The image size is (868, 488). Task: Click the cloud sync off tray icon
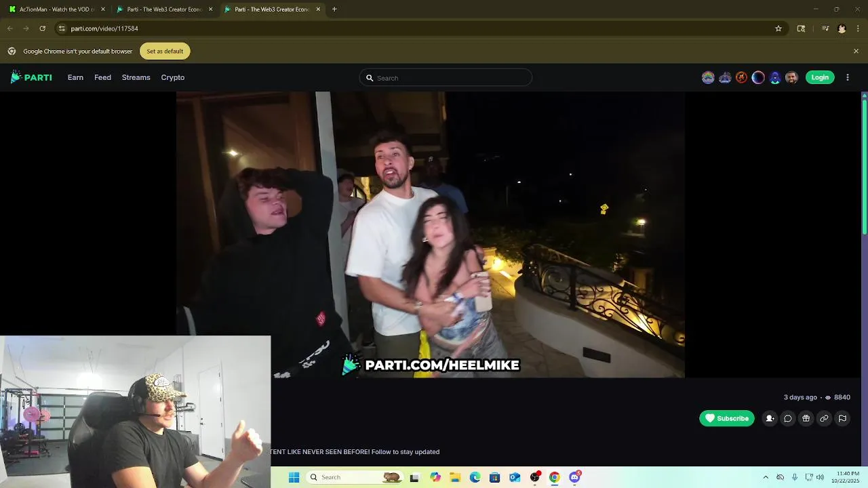coord(781,477)
